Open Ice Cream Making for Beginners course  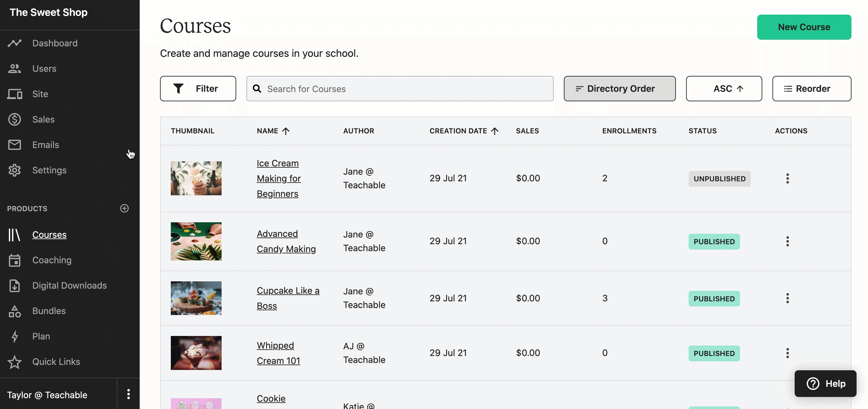278,178
